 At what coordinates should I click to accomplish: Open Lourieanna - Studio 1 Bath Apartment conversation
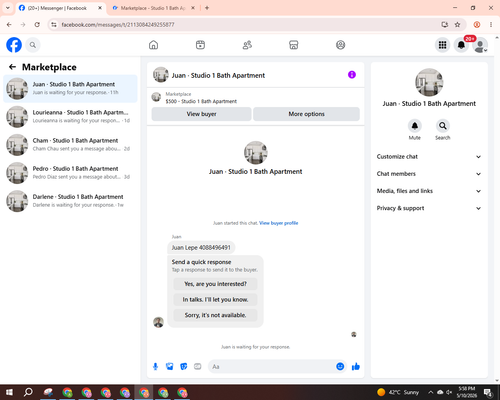click(70, 117)
